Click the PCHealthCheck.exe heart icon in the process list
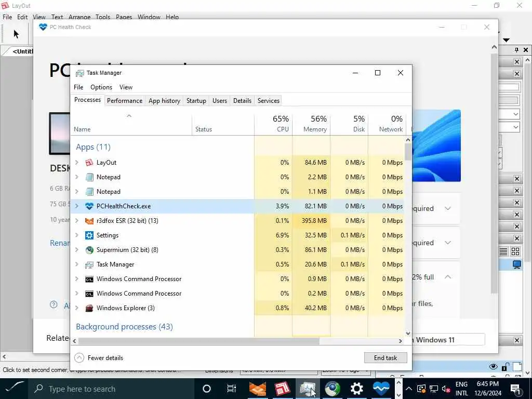The width and height of the screenshot is (532, 399). tap(89, 206)
